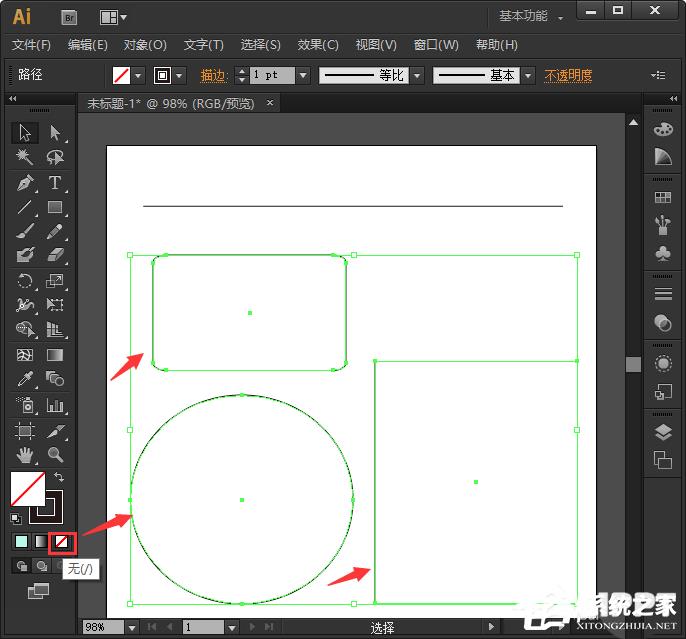Pick the Magic Wand tool

25,158
